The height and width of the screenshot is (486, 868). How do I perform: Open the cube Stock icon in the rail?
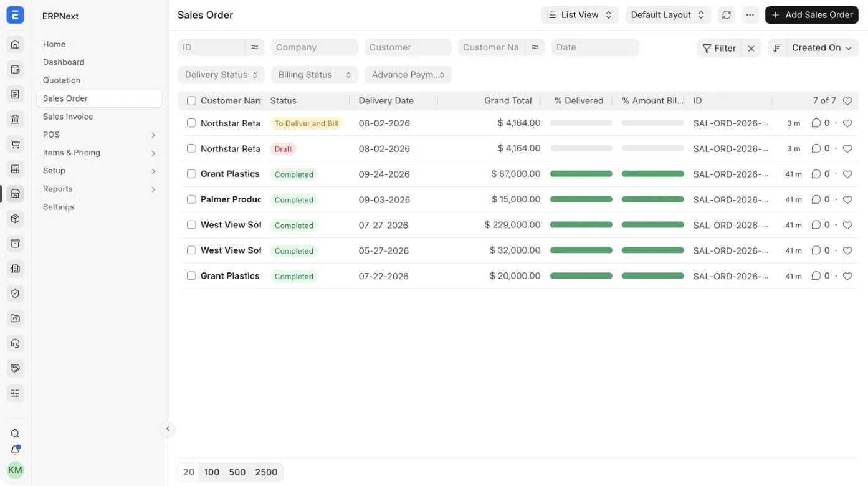point(16,219)
